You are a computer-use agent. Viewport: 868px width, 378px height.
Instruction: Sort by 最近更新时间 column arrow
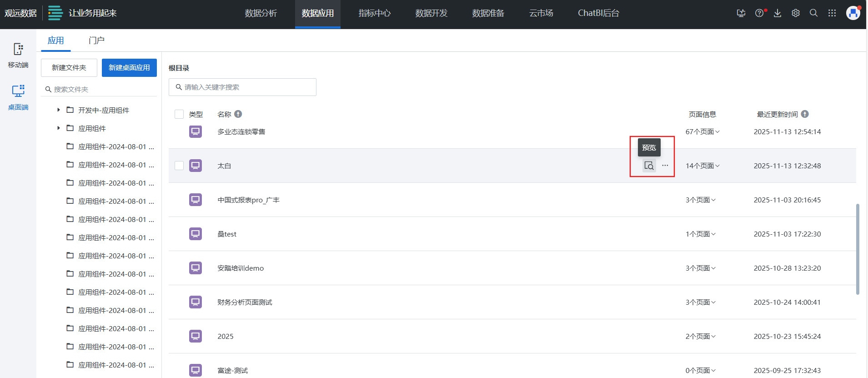coord(805,114)
